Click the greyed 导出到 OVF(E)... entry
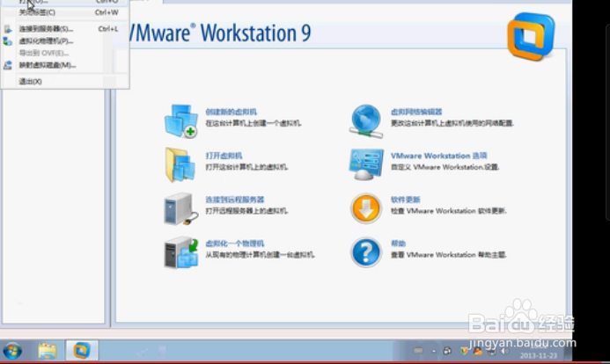The height and width of the screenshot is (364, 610). click(65, 53)
